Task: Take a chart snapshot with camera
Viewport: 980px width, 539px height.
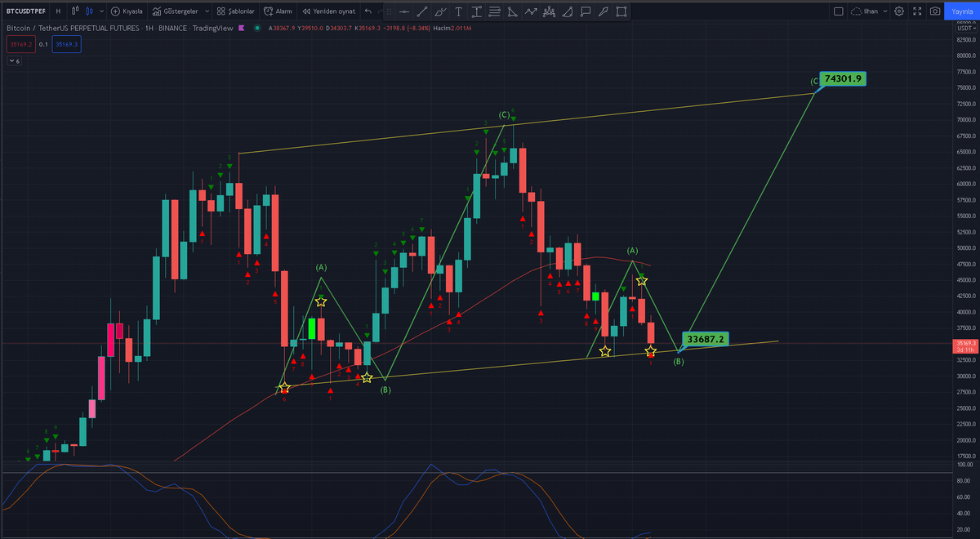Action: (935, 11)
